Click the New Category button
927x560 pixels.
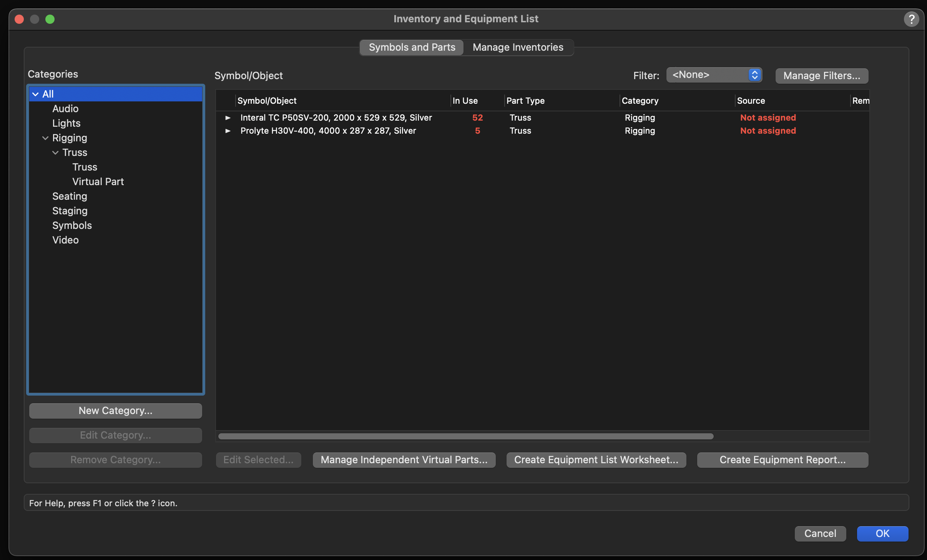click(115, 411)
